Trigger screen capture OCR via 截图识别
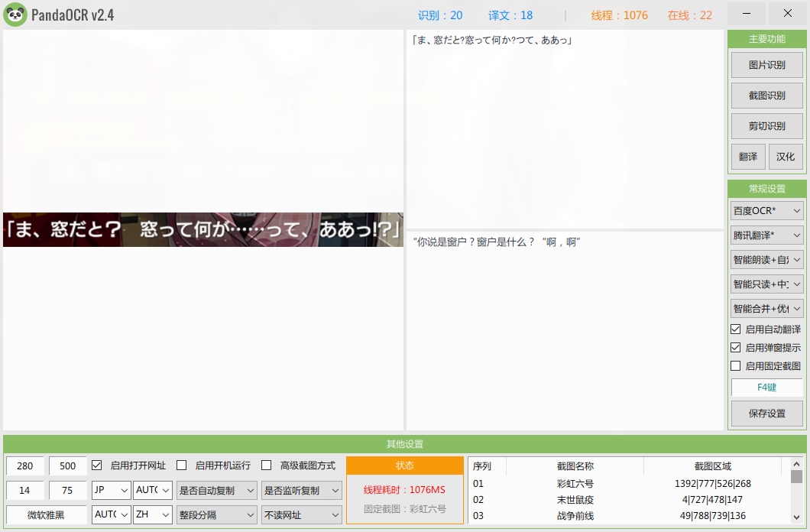 coord(766,96)
